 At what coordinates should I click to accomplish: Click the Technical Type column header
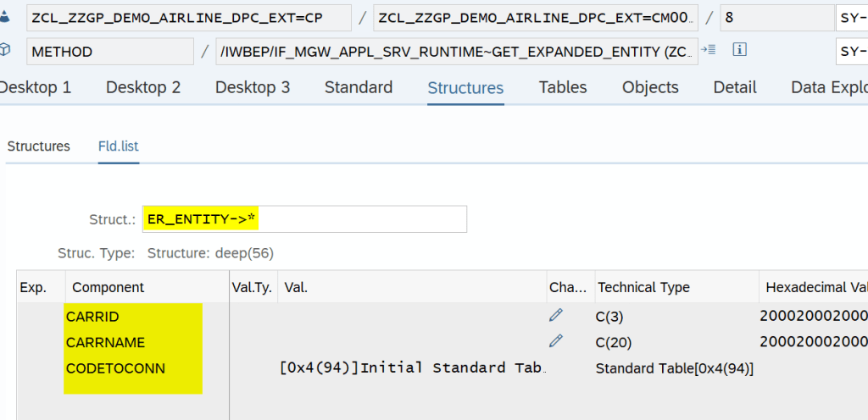[644, 288]
